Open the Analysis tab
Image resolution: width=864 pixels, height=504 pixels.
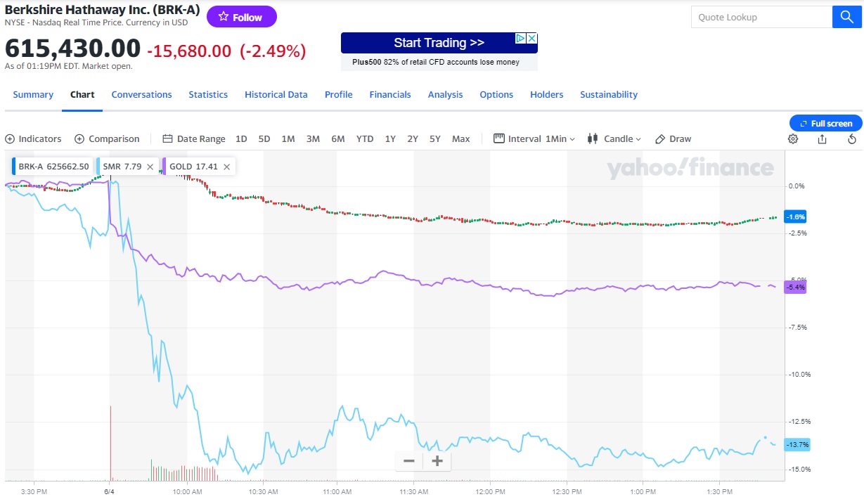coord(446,94)
